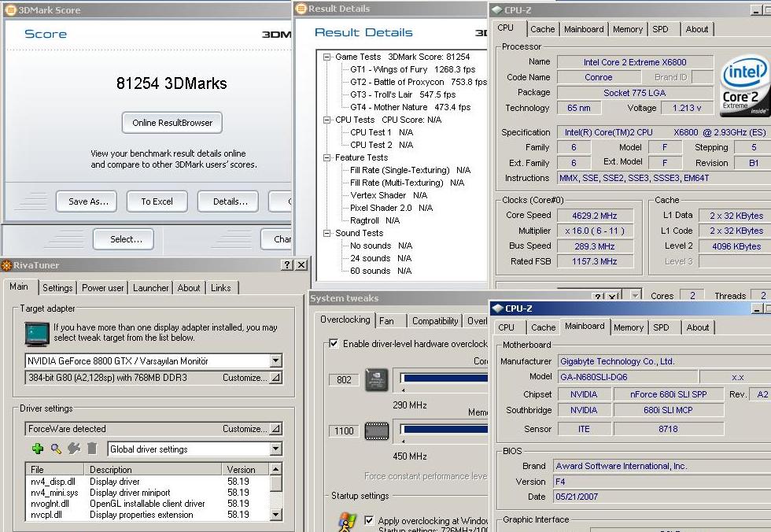Viewport: 771px width, 532px height.
Task: Collapse the Game Tests tree node
Action: pos(326,57)
